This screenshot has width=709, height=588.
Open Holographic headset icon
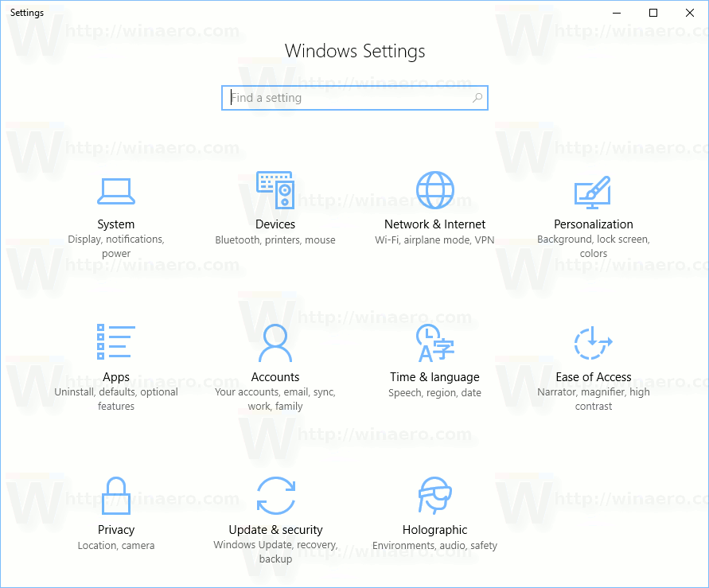pos(435,496)
